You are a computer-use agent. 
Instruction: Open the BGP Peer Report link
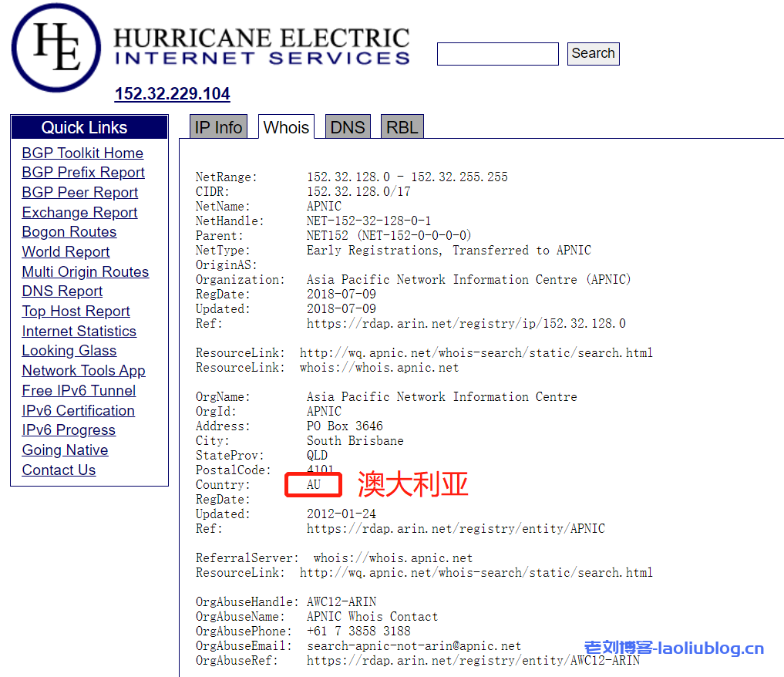80,193
